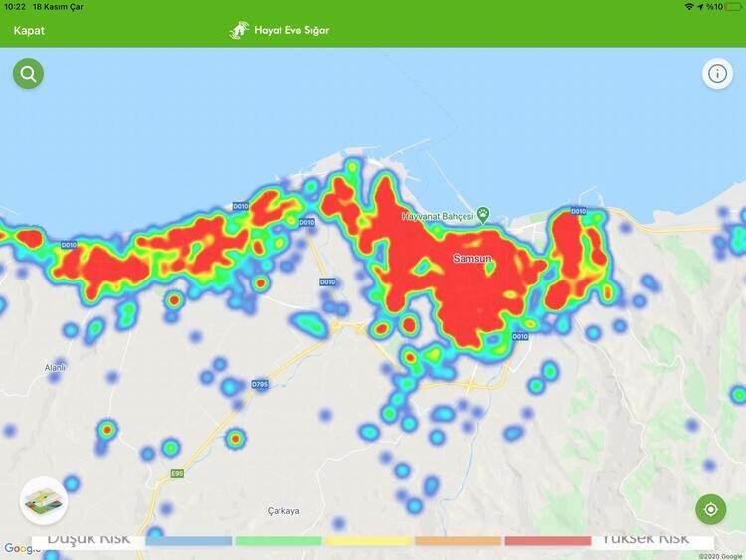This screenshot has height=560, width=746.
Task: Center map on my current location
Action: (x=710, y=510)
